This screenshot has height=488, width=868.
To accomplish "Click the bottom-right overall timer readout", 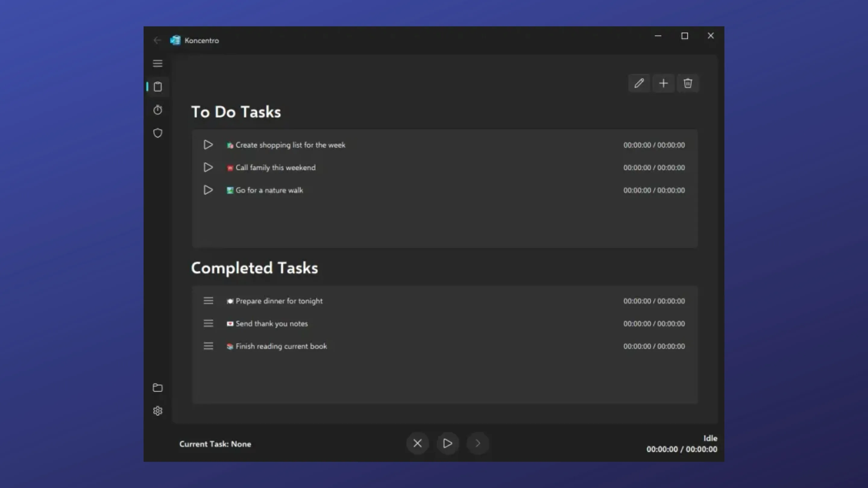I will click(682, 449).
